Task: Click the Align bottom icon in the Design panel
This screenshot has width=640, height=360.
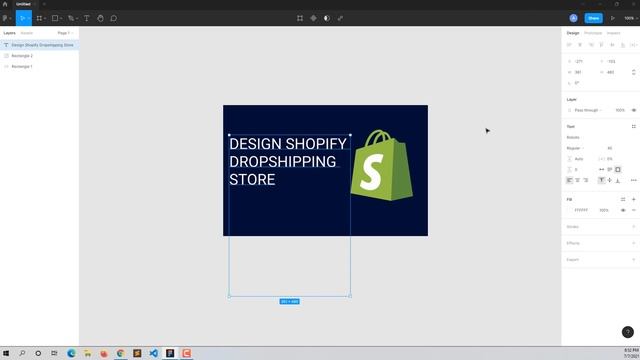Action: 622,45
